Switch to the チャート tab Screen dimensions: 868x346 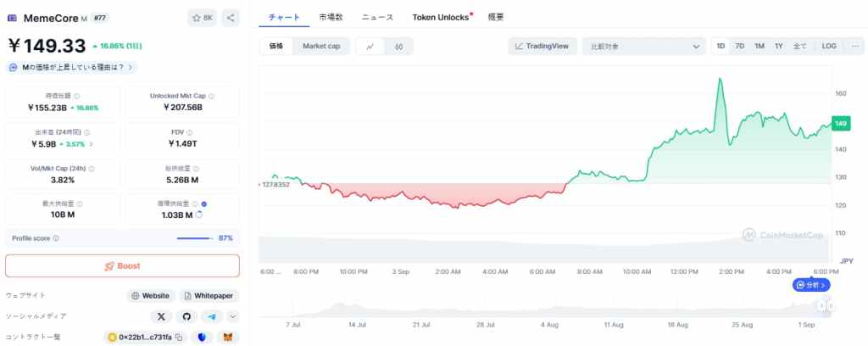click(284, 17)
